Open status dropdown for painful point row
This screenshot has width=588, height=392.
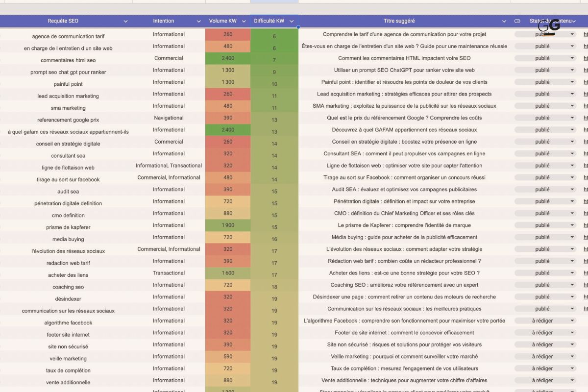tap(572, 82)
